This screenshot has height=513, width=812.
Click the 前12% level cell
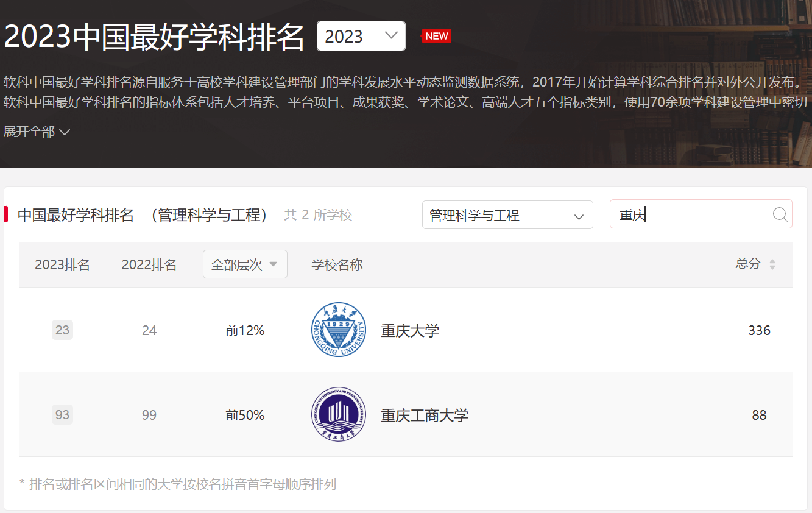(x=245, y=331)
